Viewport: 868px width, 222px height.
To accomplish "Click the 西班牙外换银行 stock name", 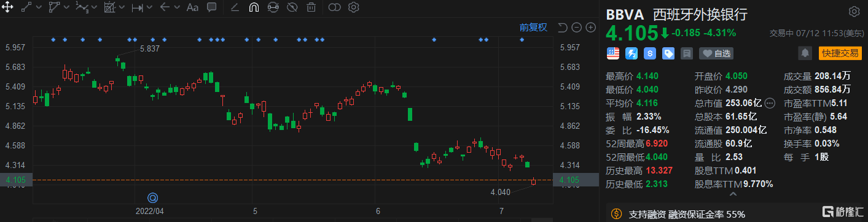I will [700, 14].
